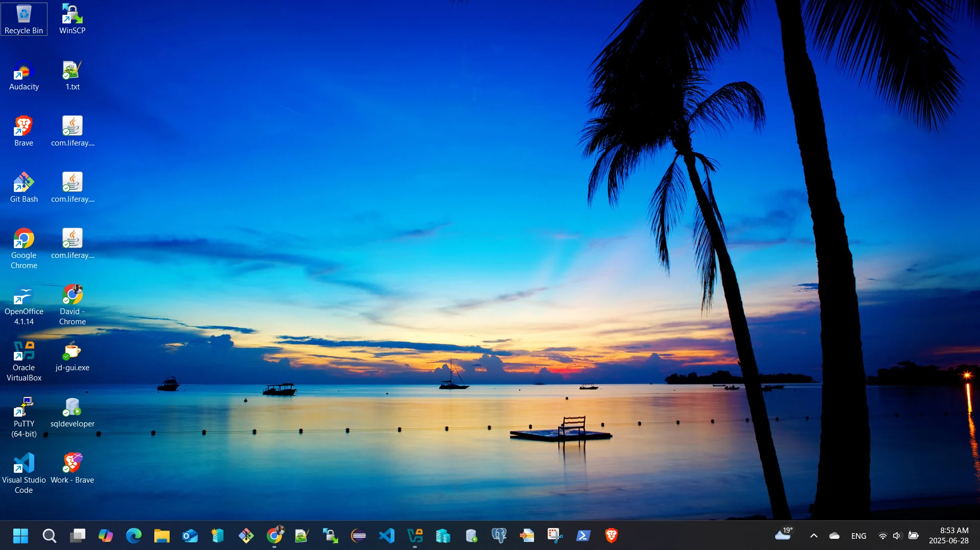This screenshot has width=980, height=550.
Task: Select the Oracle VirtualBox desktop icon
Action: (x=24, y=361)
